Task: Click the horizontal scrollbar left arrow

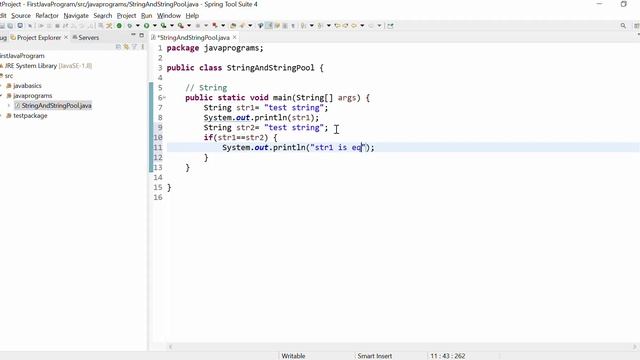Action: (x=170, y=347)
